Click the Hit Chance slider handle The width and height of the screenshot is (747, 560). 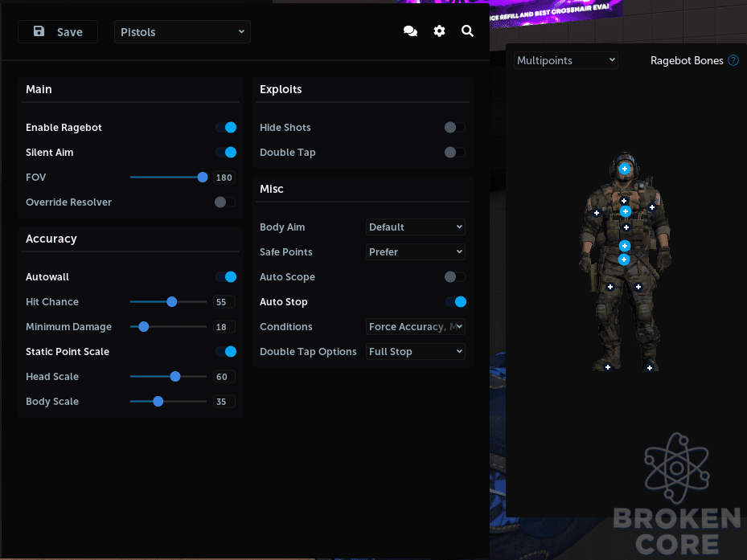tap(172, 302)
